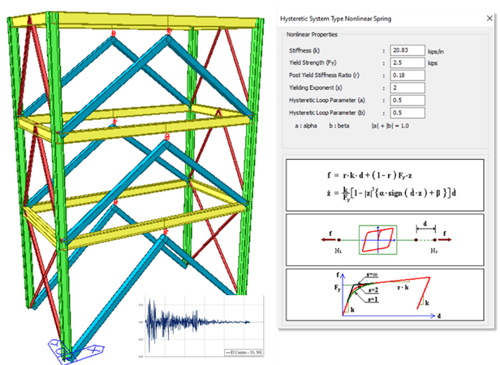The height and width of the screenshot is (365, 500).
Task: Click the spring force equation panel
Action: click(385, 185)
